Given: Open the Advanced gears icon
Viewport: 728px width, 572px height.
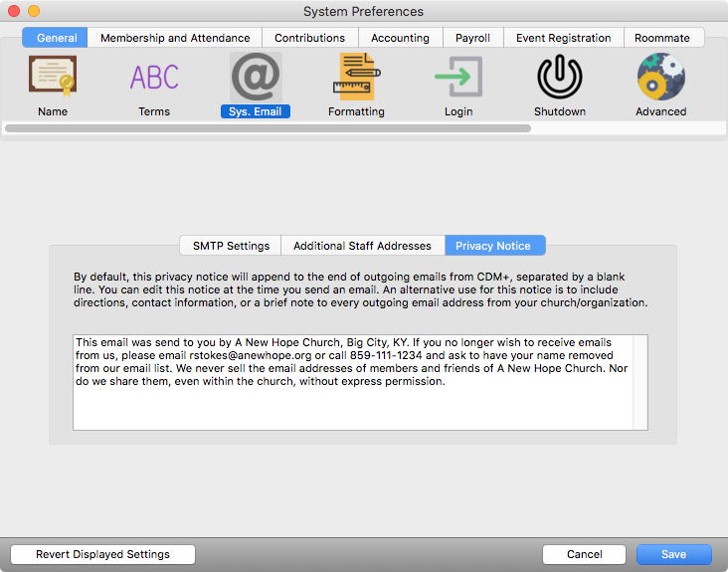Looking at the screenshot, I should [661, 77].
